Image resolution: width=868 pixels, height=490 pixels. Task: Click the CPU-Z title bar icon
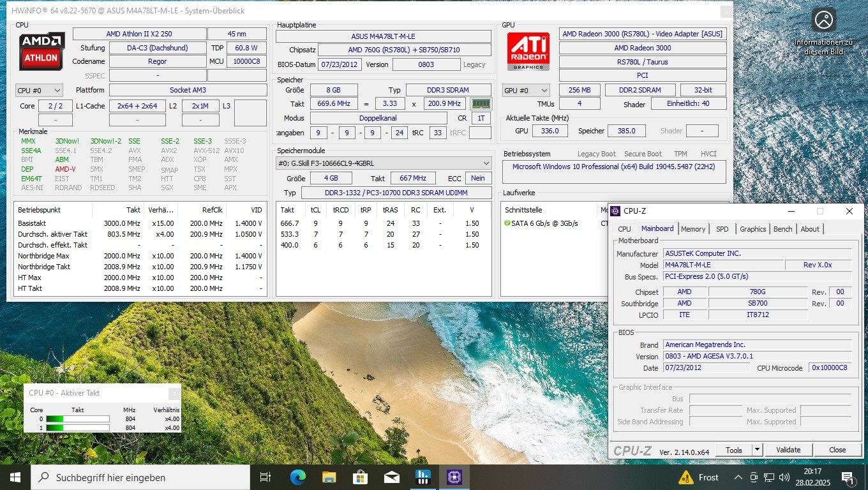pos(617,211)
